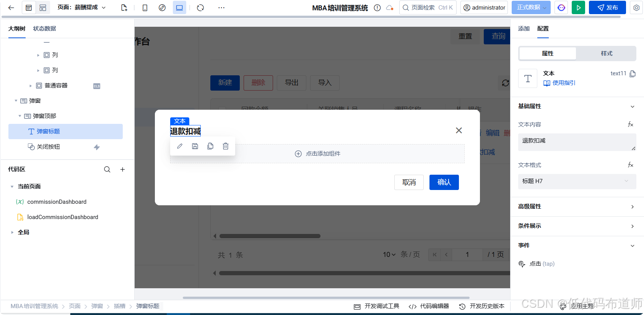Click the copy icon in component toolbar
This screenshot has height=315, width=644.
click(x=210, y=146)
